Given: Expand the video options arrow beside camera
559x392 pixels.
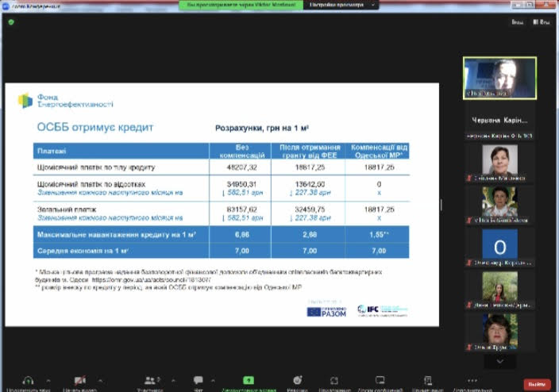Looking at the screenshot, I should (x=99, y=380).
